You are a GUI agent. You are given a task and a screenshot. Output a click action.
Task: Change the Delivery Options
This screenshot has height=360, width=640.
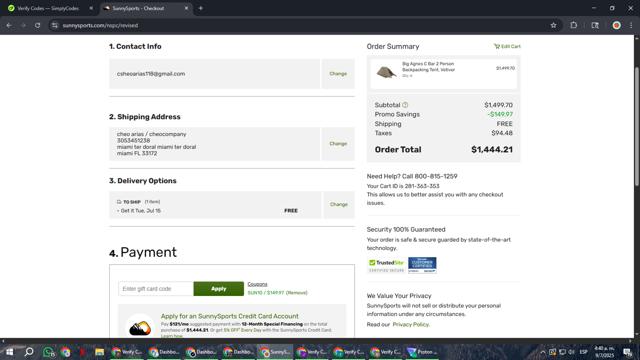coord(339,204)
